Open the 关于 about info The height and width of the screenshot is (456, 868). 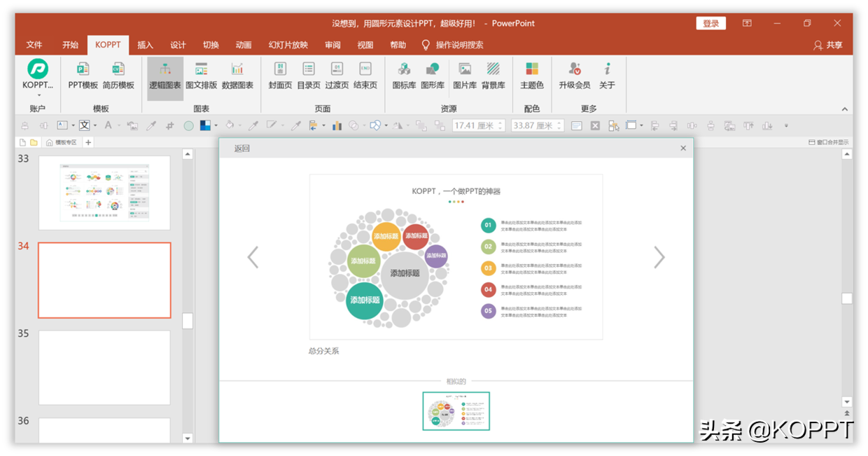click(x=607, y=76)
